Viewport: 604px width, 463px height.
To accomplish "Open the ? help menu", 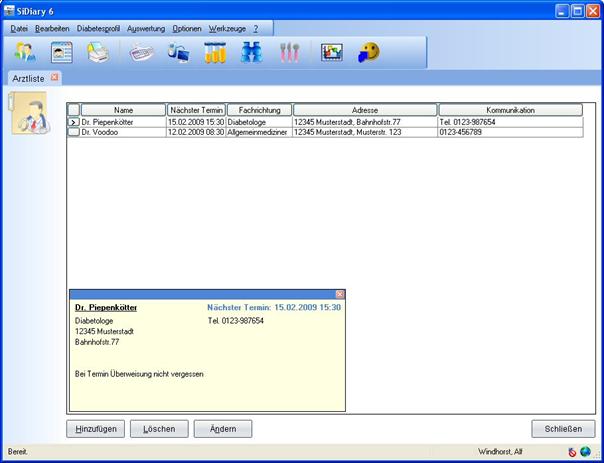I will (256, 29).
